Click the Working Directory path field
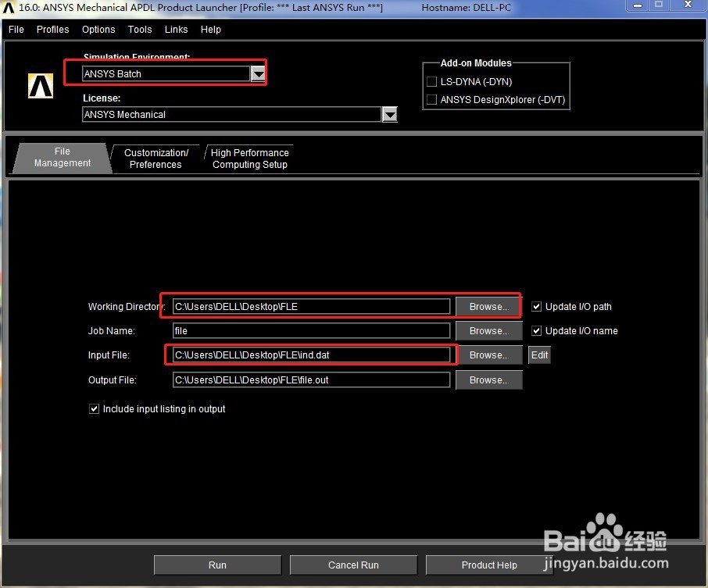The width and height of the screenshot is (708, 588). click(312, 306)
